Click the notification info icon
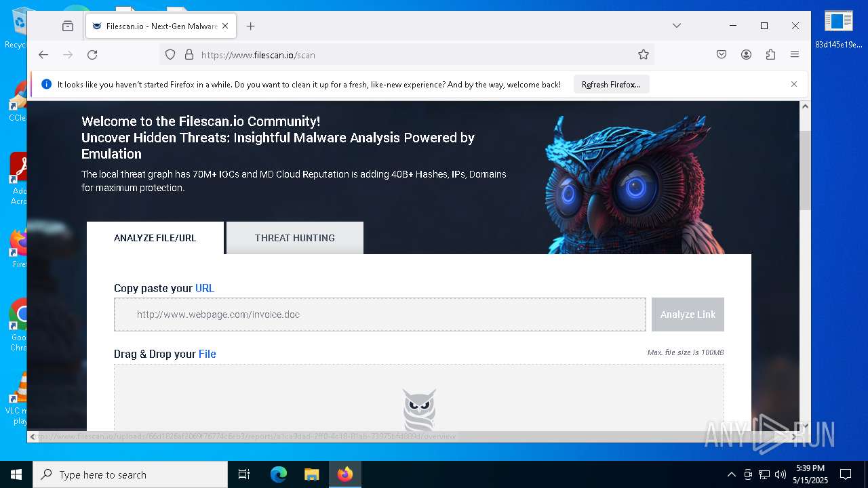 pyautogui.click(x=46, y=84)
